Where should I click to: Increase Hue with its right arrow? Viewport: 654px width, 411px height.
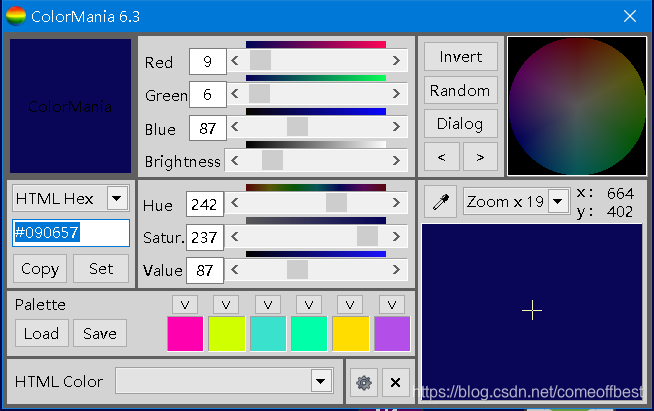coord(396,203)
